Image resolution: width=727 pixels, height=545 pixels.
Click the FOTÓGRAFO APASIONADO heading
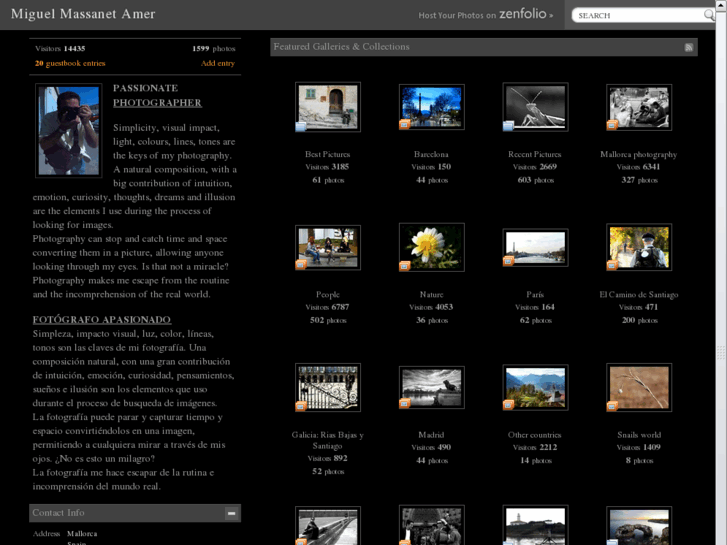click(102, 320)
